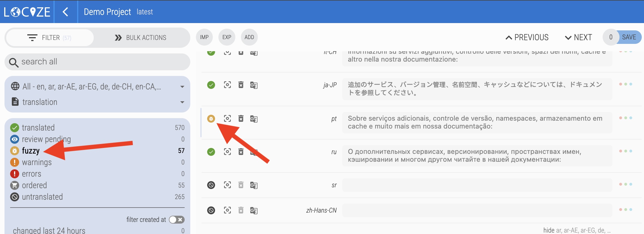Click the fuzzy status icon on pt row
This screenshot has height=234, width=644.
[x=211, y=119]
